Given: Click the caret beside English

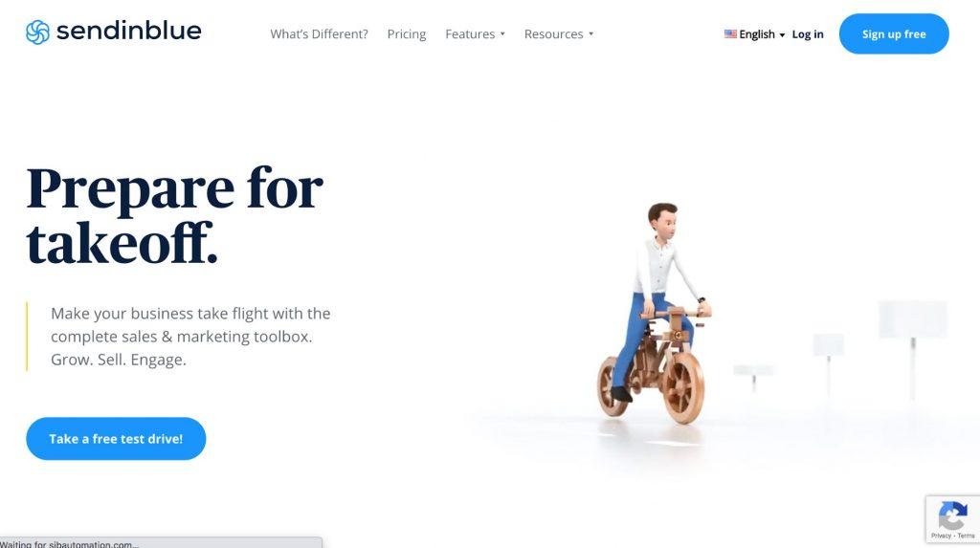Looking at the screenshot, I should [782, 35].
